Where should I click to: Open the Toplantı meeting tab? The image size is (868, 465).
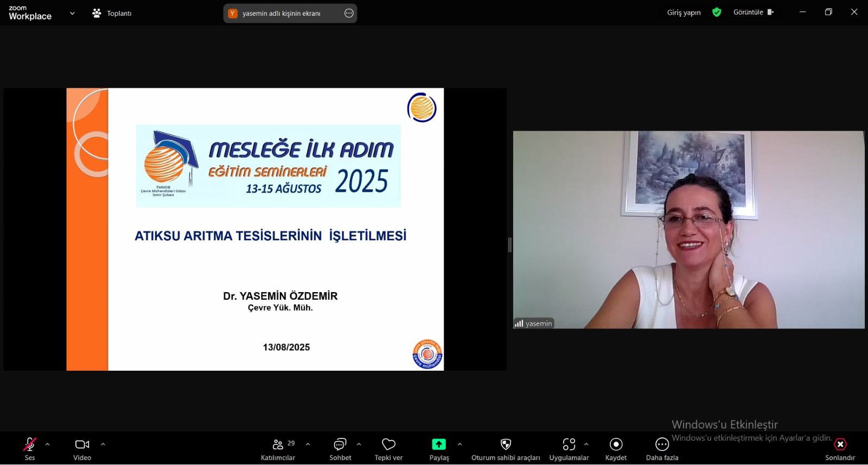point(112,13)
